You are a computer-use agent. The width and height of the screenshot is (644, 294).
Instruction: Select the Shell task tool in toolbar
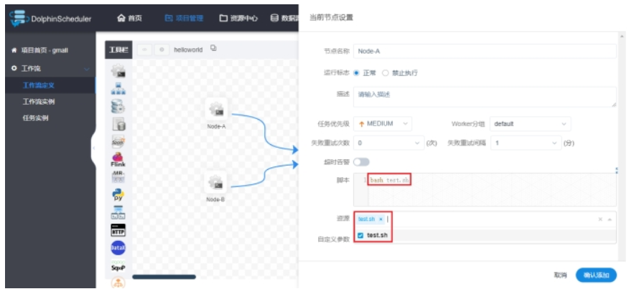pyautogui.click(x=118, y=70)
